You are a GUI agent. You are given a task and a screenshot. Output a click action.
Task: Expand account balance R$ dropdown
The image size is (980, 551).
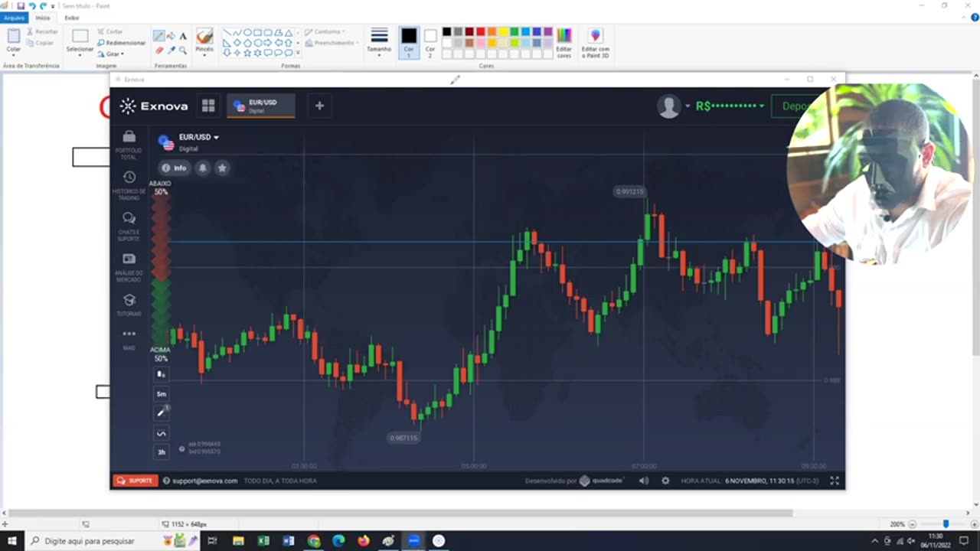click(x=761, y=106)
